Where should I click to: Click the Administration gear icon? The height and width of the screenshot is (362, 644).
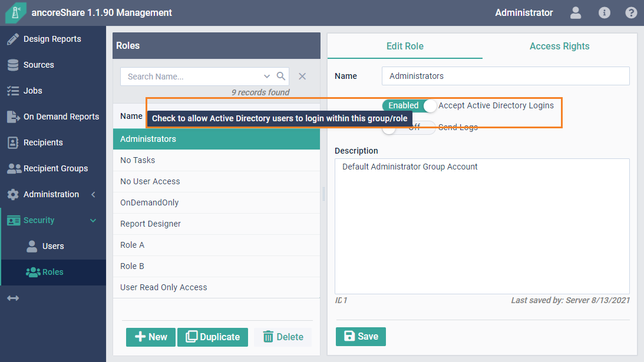click(13, 195)
